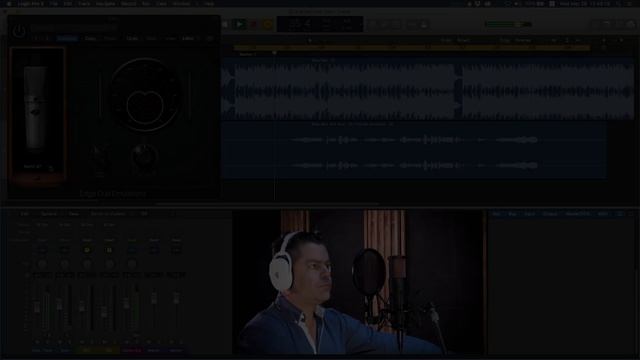
Task: Click the Redo button in plugin header
Action: [x=151, y=38]
